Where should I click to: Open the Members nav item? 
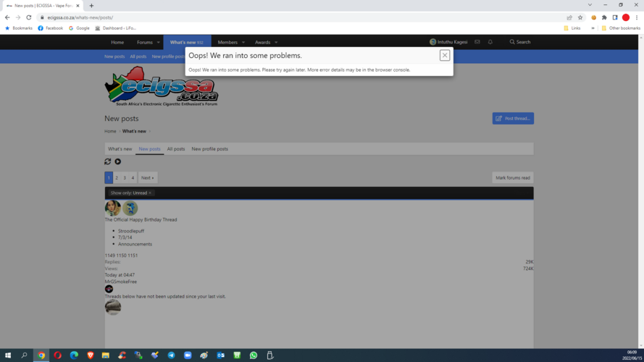227,42
